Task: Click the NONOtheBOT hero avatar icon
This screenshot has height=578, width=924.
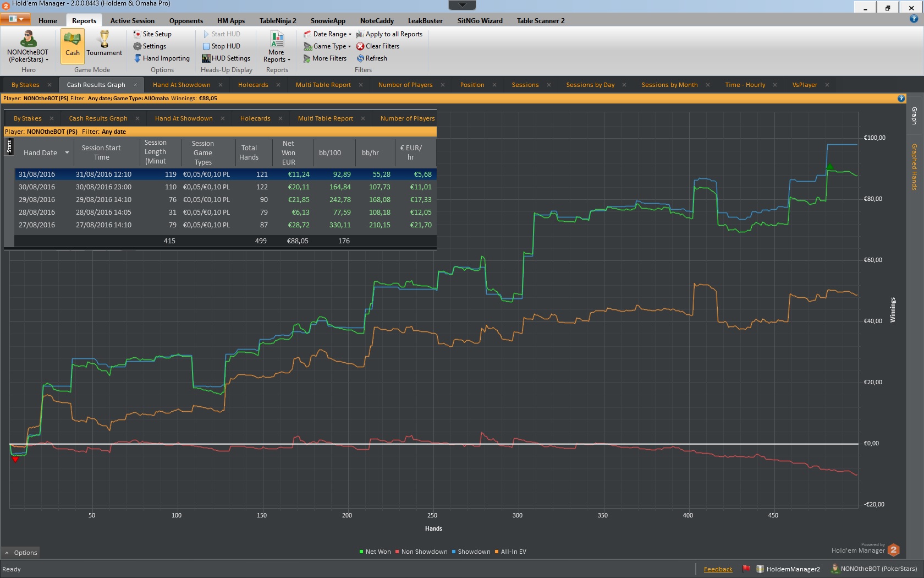Action: [28, 39]
